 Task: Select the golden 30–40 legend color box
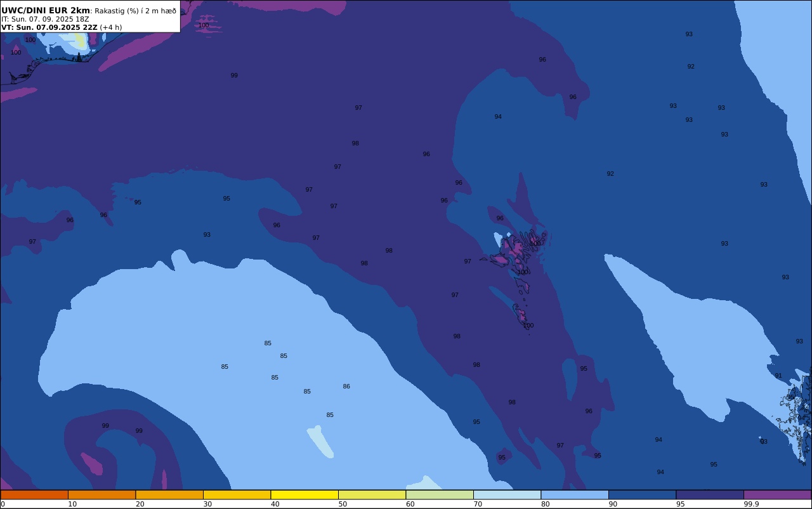pos(237,494)
